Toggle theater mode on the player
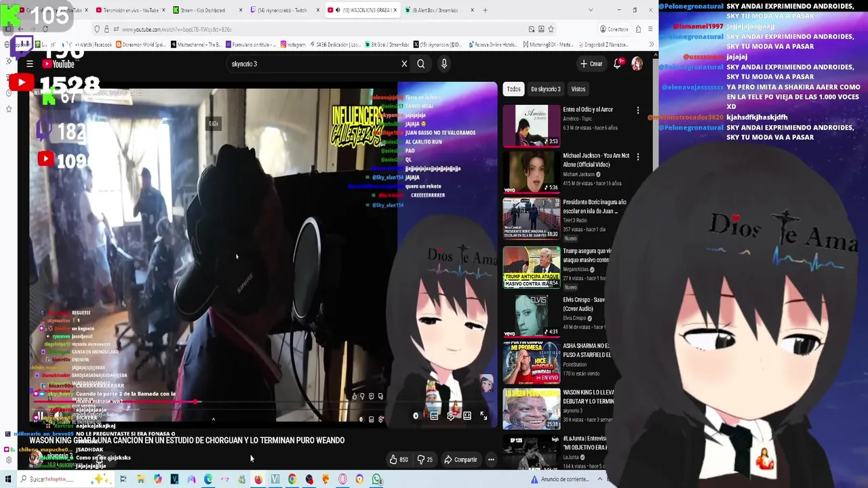This screenshot has width=868, height=488. (x=467, y=416)
